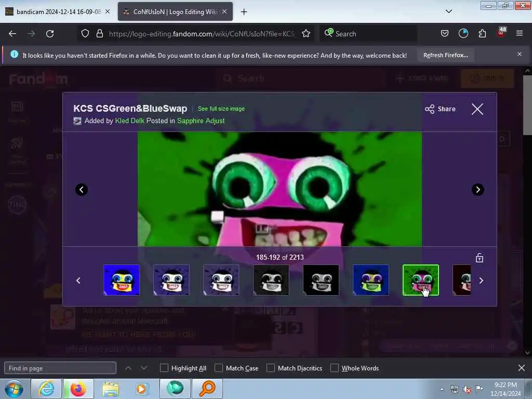
Task: Open ad blocker extension with 48 badge
Action: [501, 33]
